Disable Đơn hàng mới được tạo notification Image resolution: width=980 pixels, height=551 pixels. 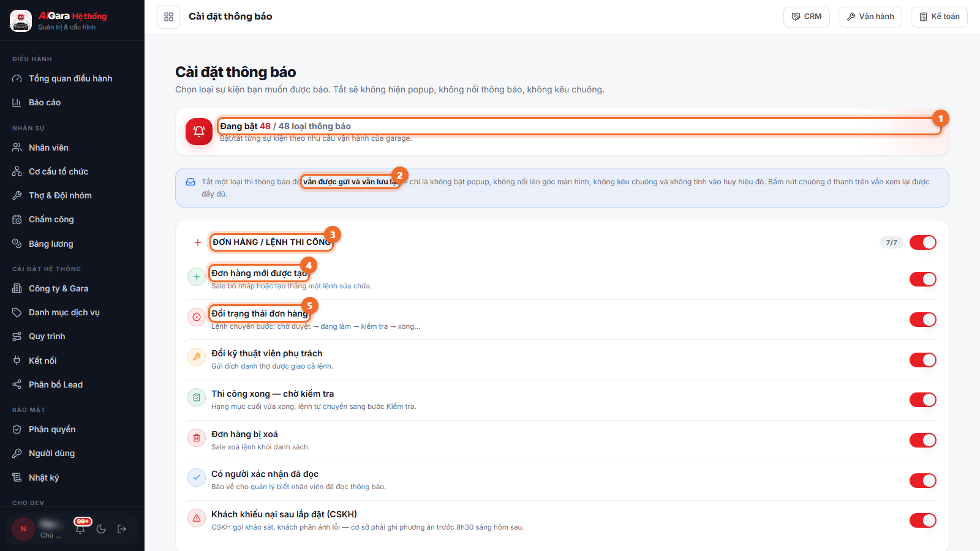coord(923,279)
